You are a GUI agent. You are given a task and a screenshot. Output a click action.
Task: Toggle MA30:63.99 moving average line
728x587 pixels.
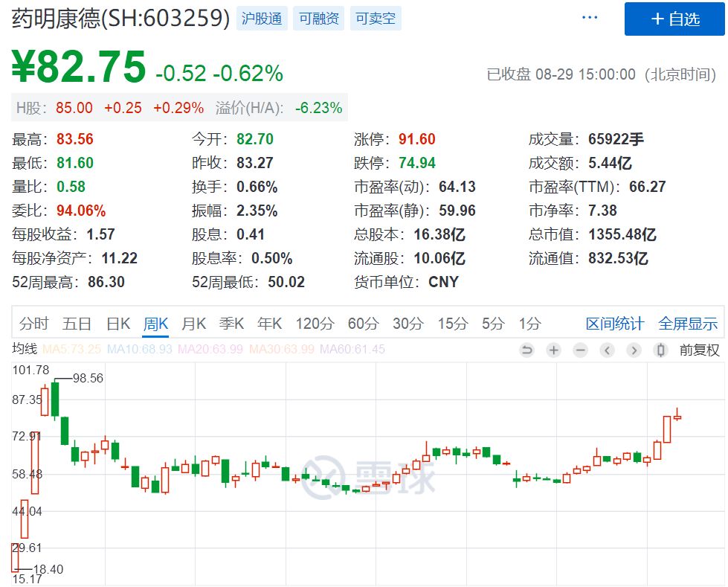(282, 349)
